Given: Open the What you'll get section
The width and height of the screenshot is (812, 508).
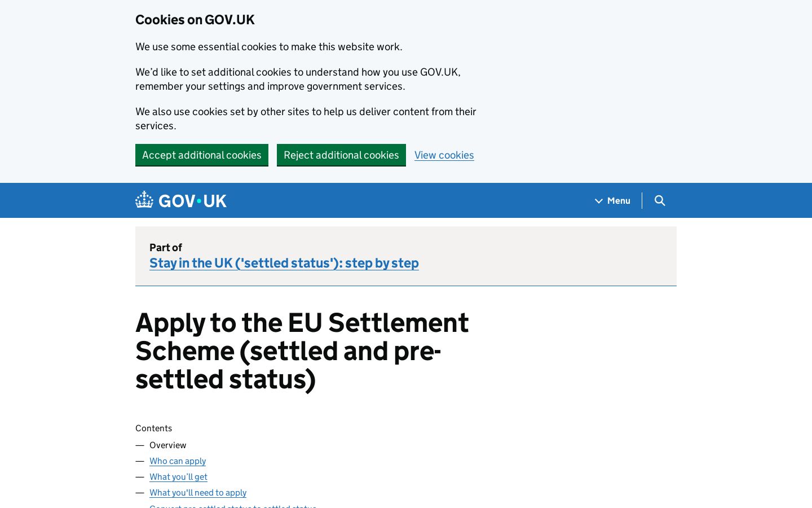Looking at the screenshot, I should pyautogui.click(x=178, y=476).
